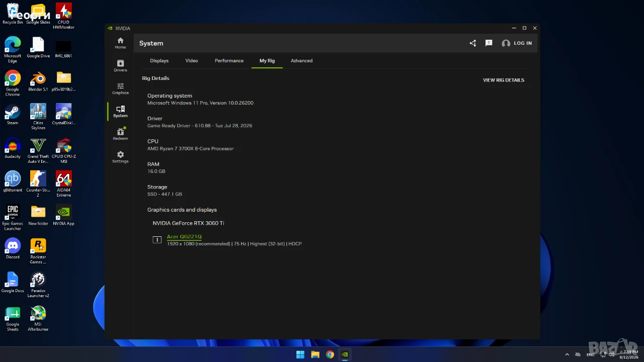Open the Performance tab

click(x=229, y=61)
